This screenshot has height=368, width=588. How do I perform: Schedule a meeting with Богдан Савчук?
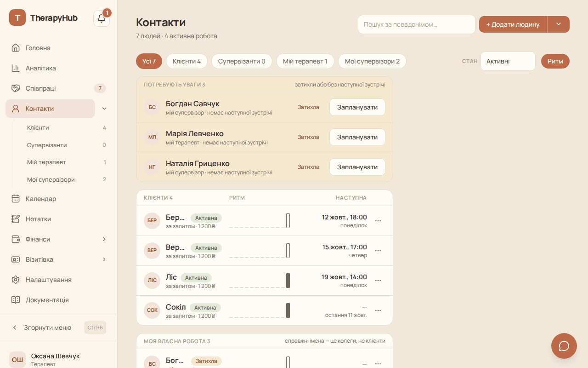(x=357, y=107)
